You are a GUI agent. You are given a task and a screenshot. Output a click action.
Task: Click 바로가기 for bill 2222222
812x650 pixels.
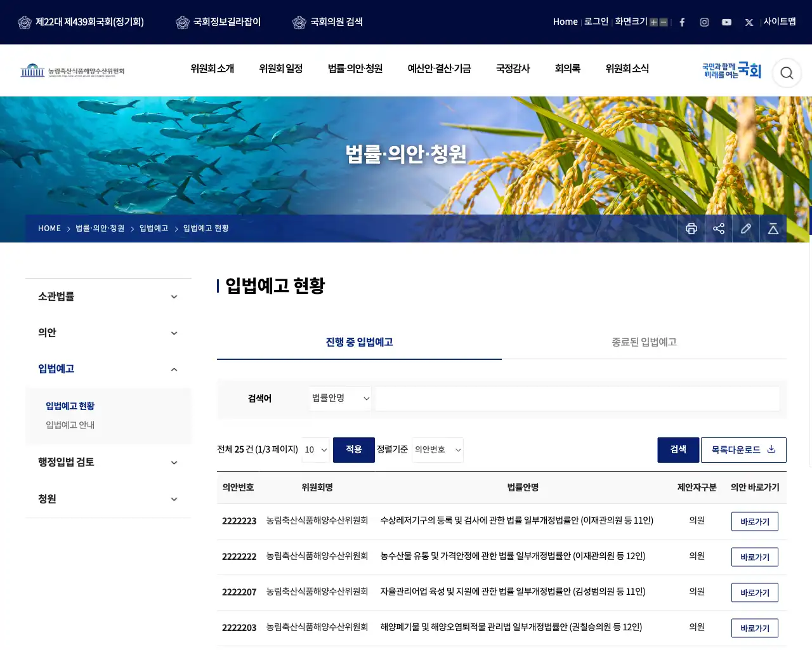pos(755,557)
